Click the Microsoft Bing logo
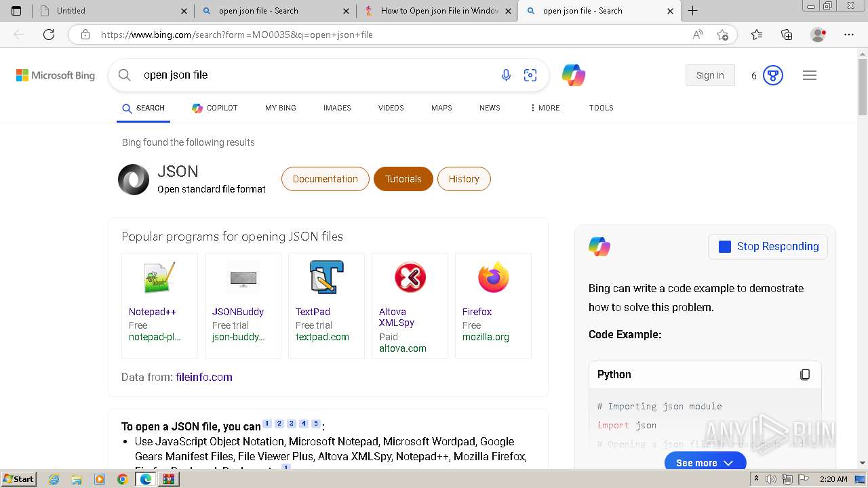Image resolution: width=868 pixels, height=488 pixels. point(56,75)
